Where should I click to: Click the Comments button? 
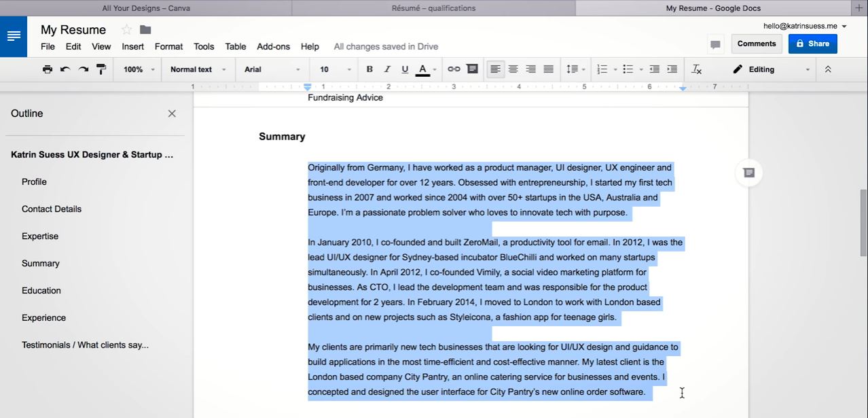pyautogui.click(x=757, y=43)
